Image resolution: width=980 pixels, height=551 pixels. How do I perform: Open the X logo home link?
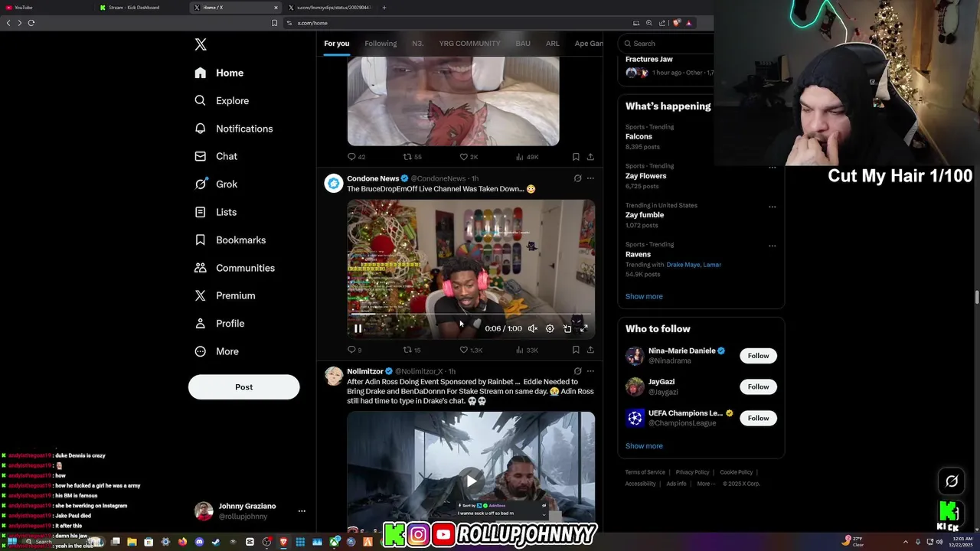click(x=201, y=44)
